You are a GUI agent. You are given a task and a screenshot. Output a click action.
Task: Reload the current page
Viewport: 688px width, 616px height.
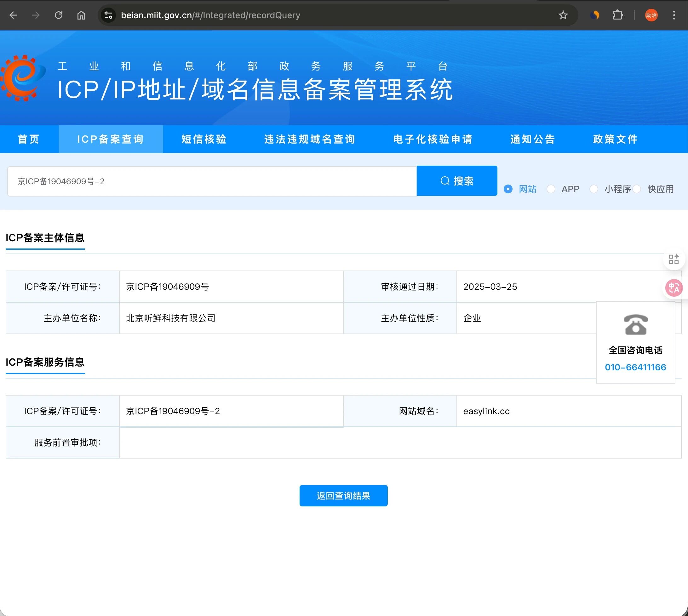click(x=59, y=15)
